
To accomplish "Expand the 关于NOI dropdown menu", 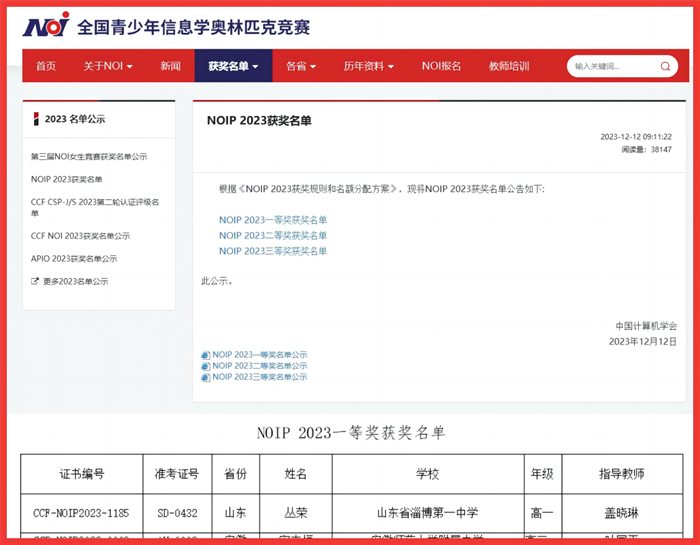I will point(107,66).
